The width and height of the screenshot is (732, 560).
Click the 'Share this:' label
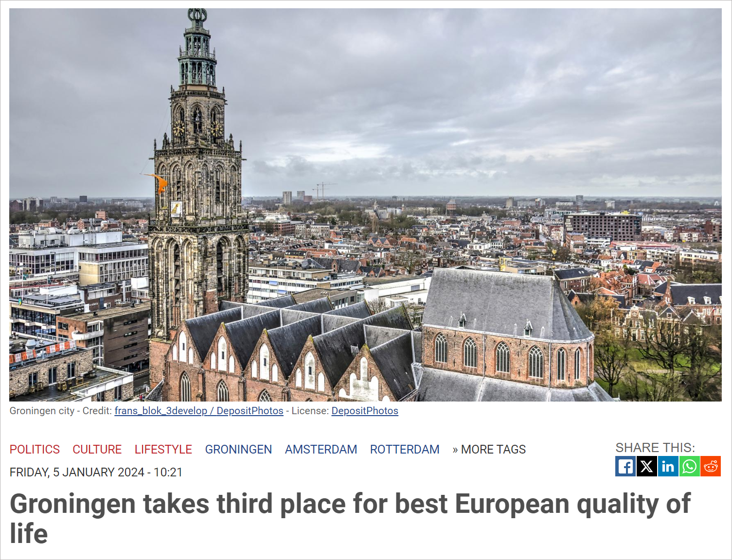click(655, 448)
